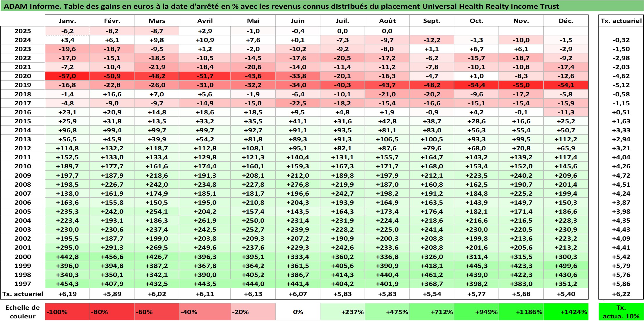Image resolution: width=644 pixels, height=321 pixels.
Task: Select the +5,40 December actuarial rate
Action: (566, 294)
